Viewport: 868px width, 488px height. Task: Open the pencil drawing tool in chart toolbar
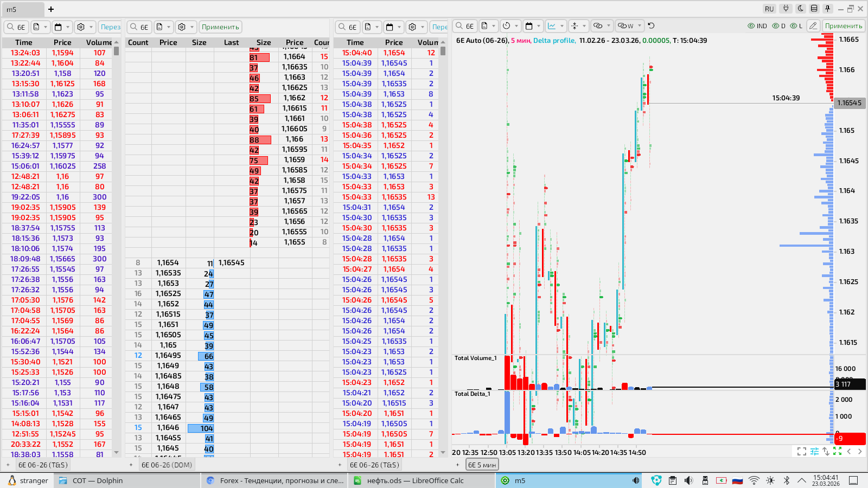tap(813, 25)
